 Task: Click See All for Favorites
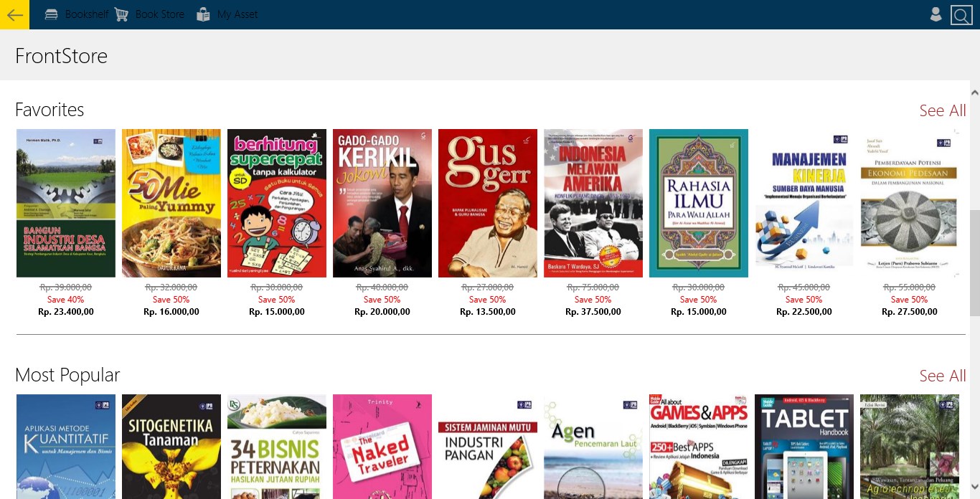(943, 110)
